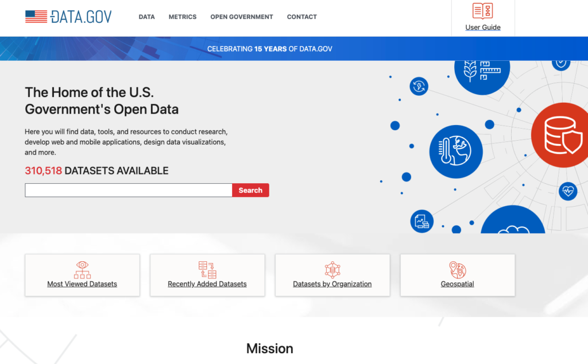The width and height of the screenshot is (588, 364).
Task: Click the energy lightning cycle icon
Action: (419, 86)
